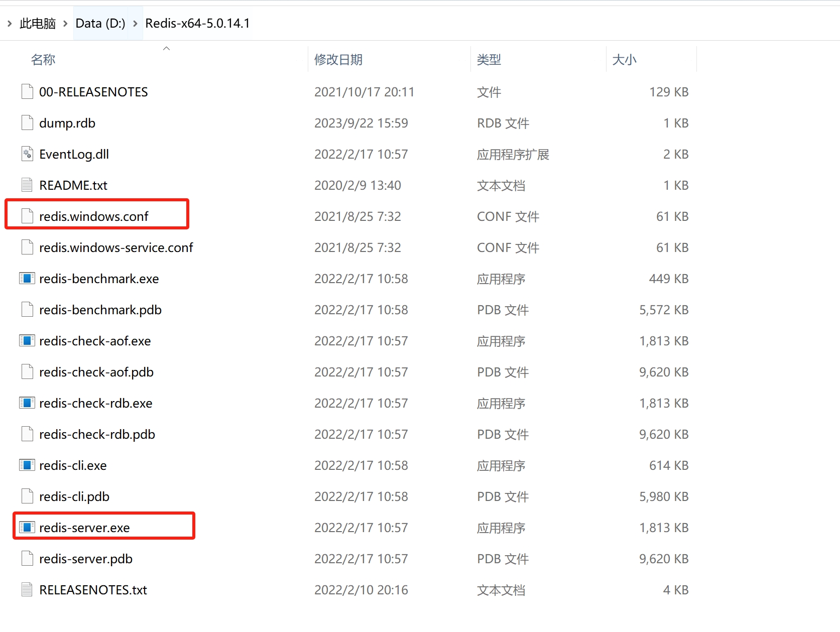Image resolution: width=840 pixels, height=632 pixels.
Task: Click the redis-cli.pdb file icon
Action: (27, 496)
